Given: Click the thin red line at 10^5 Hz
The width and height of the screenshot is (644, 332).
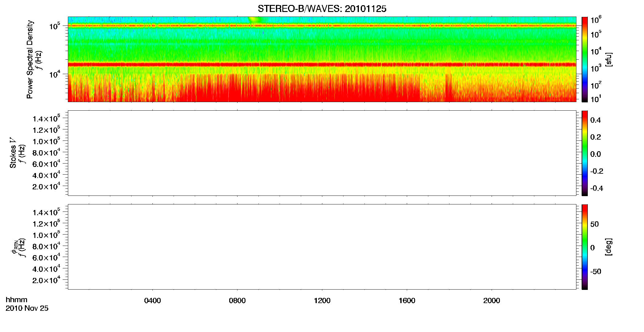Looking at the screenshot, I should (322, 26).
